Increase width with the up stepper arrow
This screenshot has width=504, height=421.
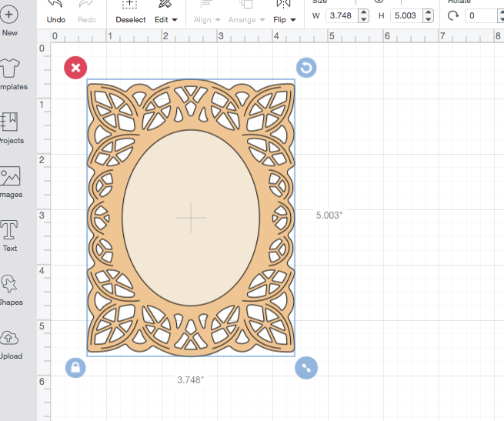click(363, 12)
